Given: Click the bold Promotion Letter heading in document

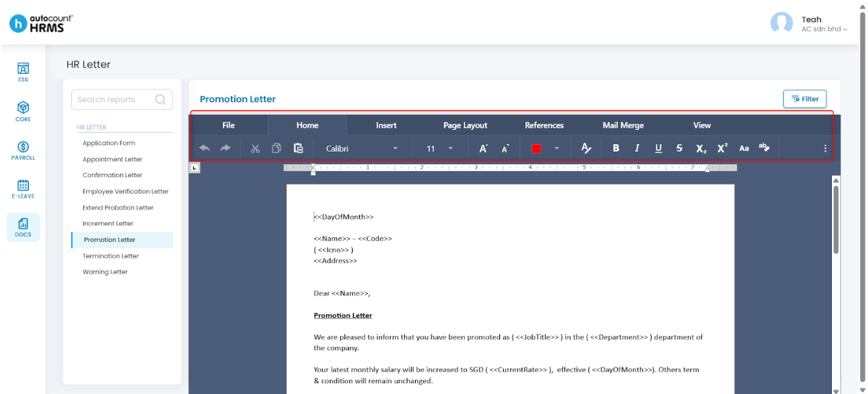Looking at the screenshot, I should (x=343, y=315).
